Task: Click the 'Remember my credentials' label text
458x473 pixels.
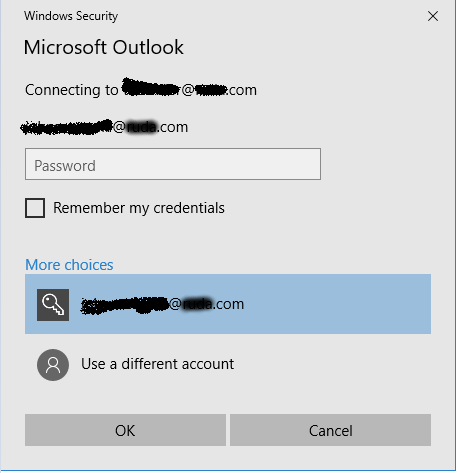Action: (139, 208)
